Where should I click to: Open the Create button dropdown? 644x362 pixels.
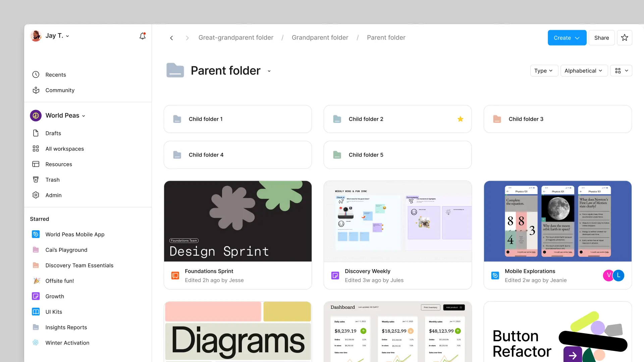coord(567,38)
